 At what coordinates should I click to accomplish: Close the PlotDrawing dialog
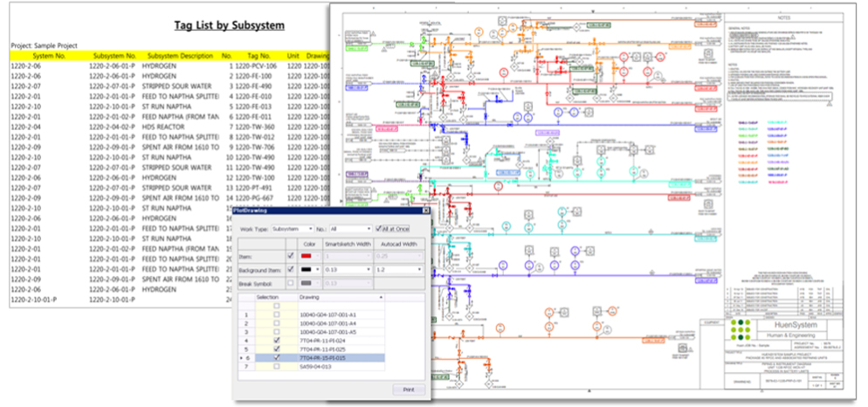(x=424, y=210)
